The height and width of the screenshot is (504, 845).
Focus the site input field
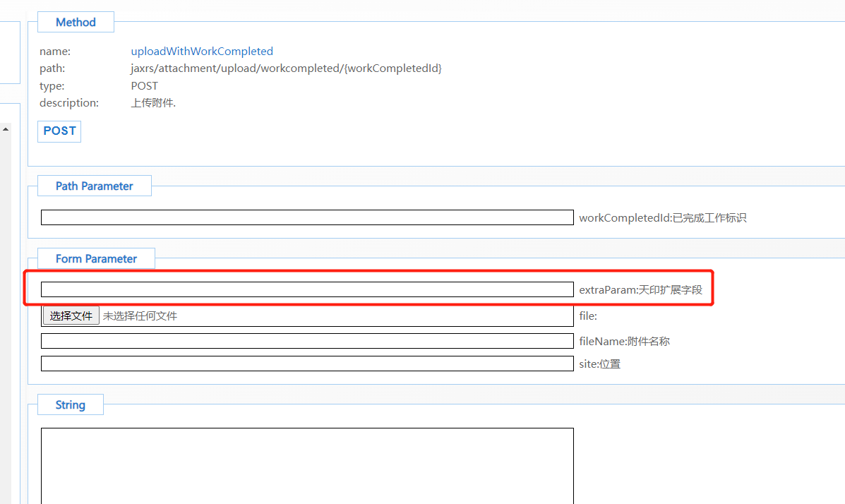(307, 364)
